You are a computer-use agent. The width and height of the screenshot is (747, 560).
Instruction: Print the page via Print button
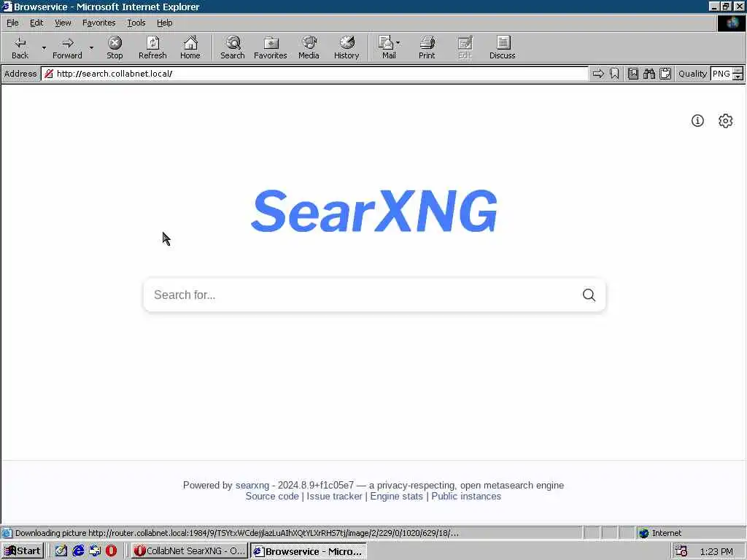pos(427,47)
